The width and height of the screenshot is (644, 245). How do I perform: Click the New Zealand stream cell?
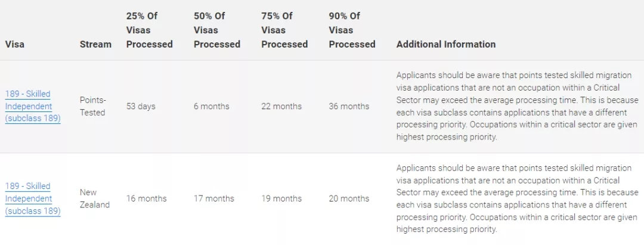pos(95,199)
